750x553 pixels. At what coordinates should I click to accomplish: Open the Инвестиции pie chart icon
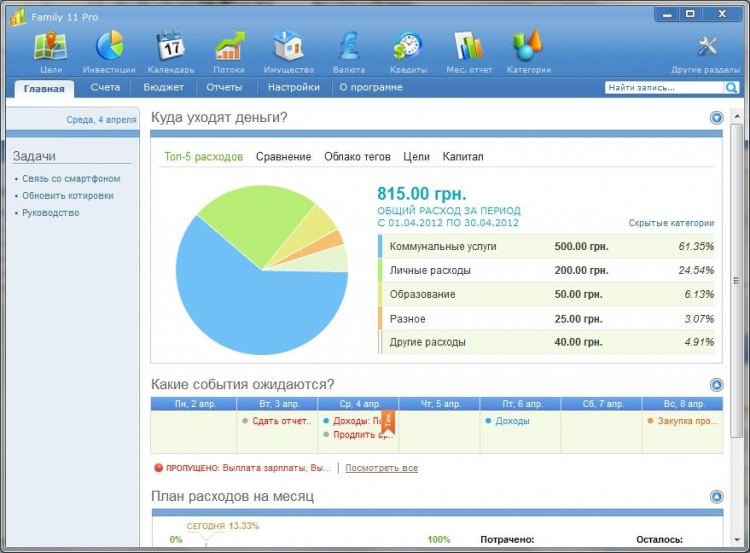pos(110,46)
